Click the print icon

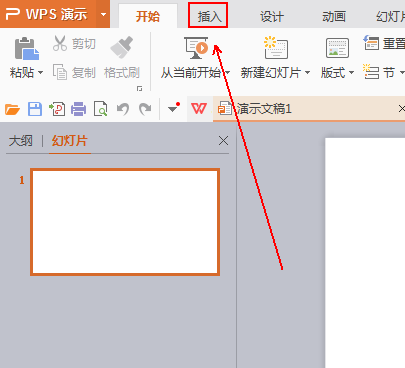click(x=78, y=109)
